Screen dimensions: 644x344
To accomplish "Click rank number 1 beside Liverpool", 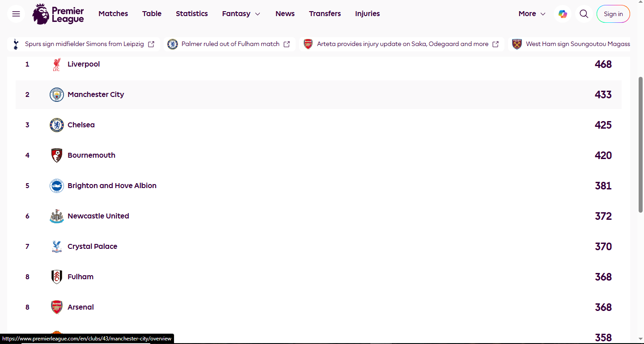I will click(x=27, y=64).
